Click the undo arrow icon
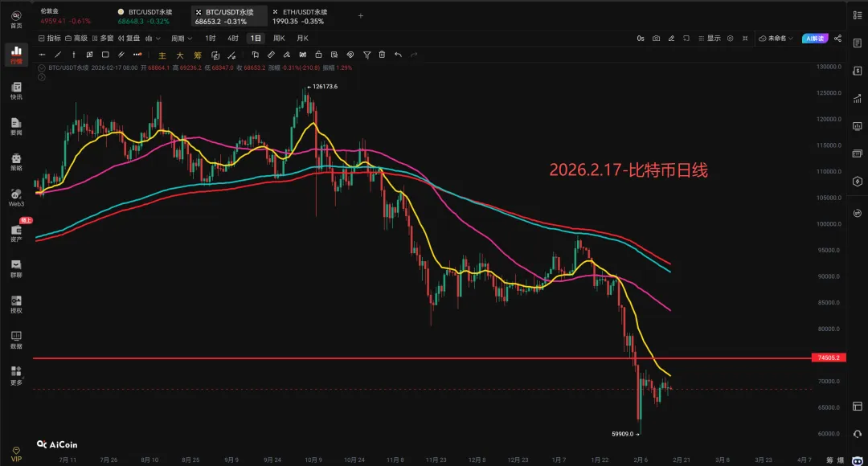 point(398,55)
